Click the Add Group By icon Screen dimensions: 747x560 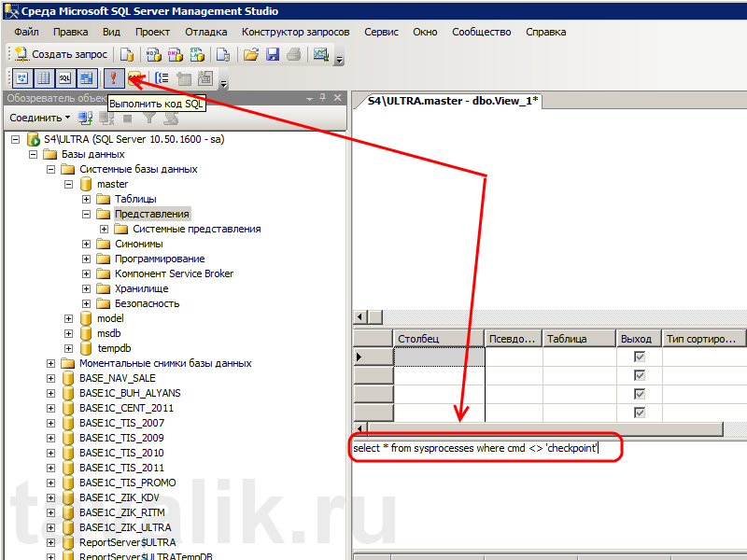point(162,78)
